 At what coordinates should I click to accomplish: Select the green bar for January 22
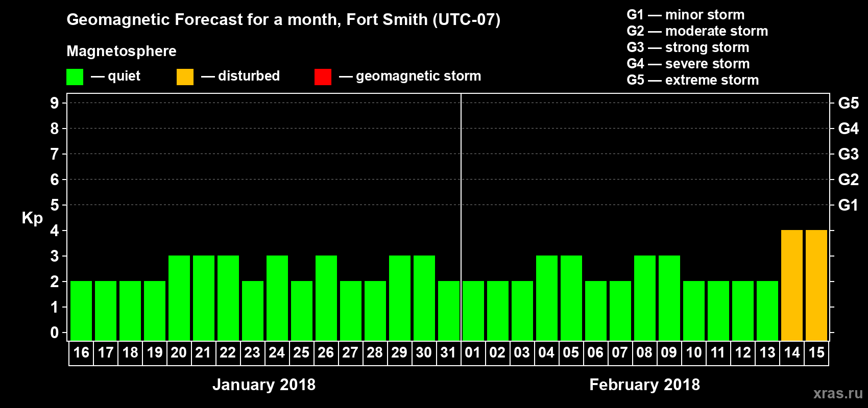[x=228, y=298]
